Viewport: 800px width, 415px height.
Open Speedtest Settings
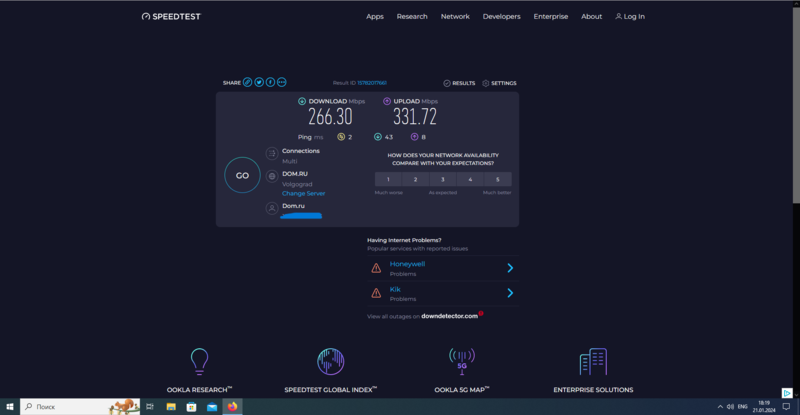(x=499, y=83)
